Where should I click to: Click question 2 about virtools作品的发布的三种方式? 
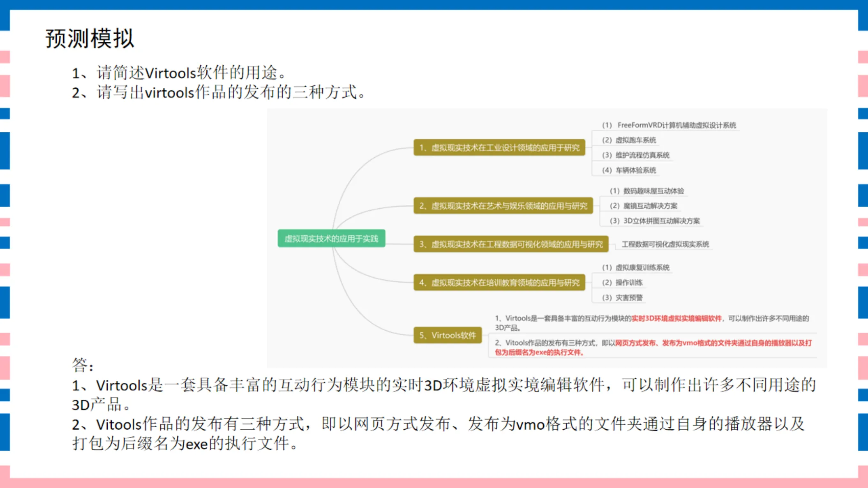tap(219, 92)
